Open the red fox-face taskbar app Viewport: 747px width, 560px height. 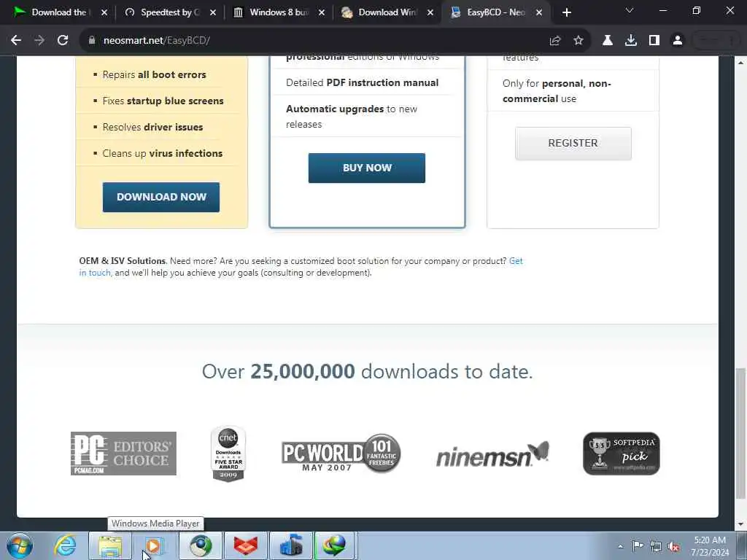pyautogui.click(x=246, y=545)
